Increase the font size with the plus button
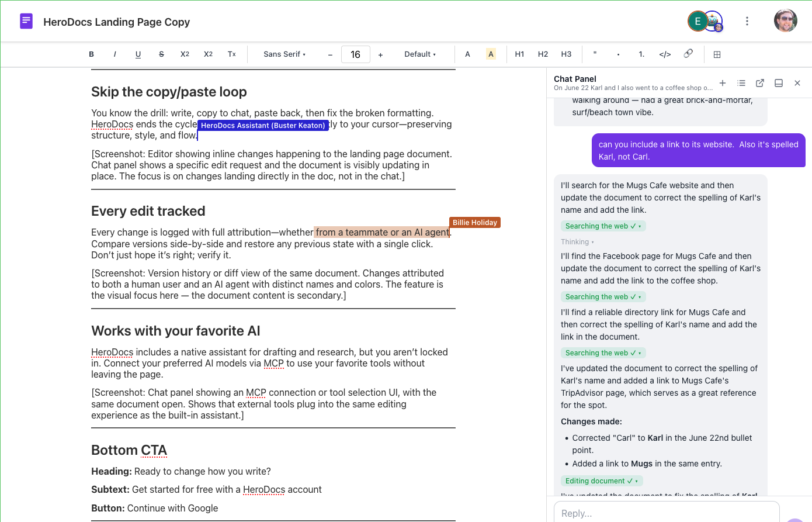This screenshot has height=522, width=812. (380, 54)
